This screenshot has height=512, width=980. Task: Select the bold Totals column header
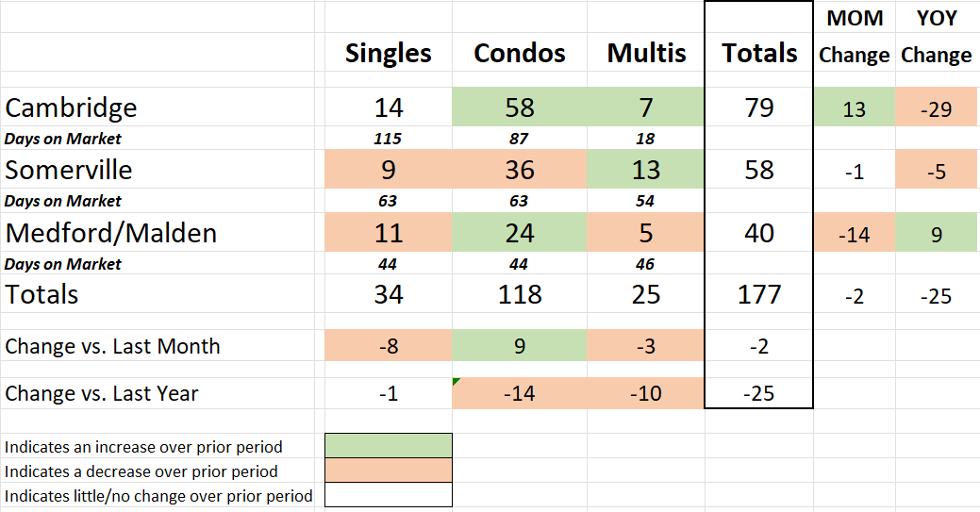[x=759, y=54]
